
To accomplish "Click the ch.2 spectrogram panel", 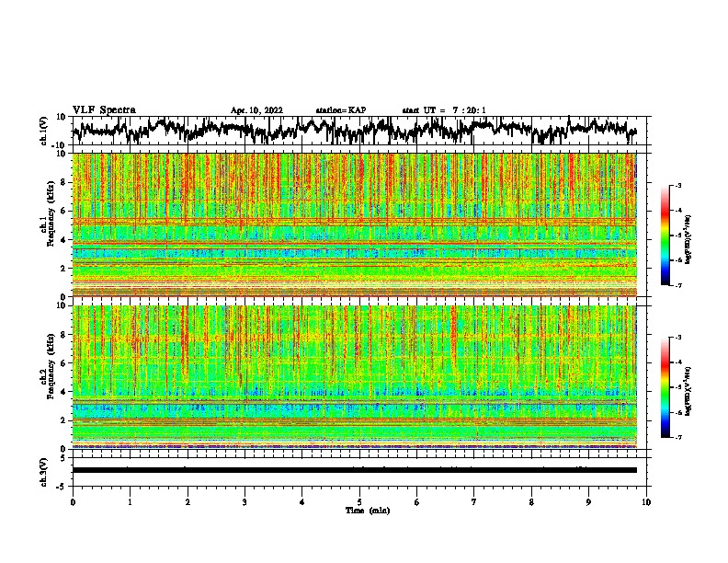I will click(355, 377).
